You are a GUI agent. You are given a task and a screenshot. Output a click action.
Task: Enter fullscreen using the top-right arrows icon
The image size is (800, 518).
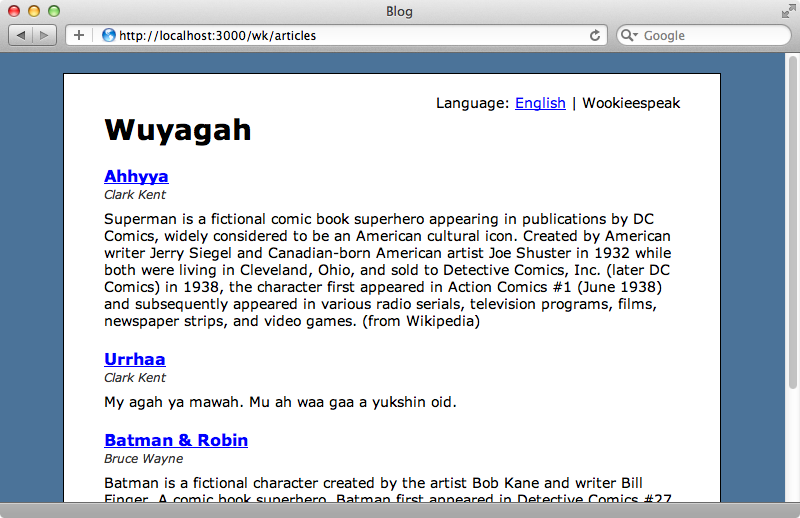789,11
